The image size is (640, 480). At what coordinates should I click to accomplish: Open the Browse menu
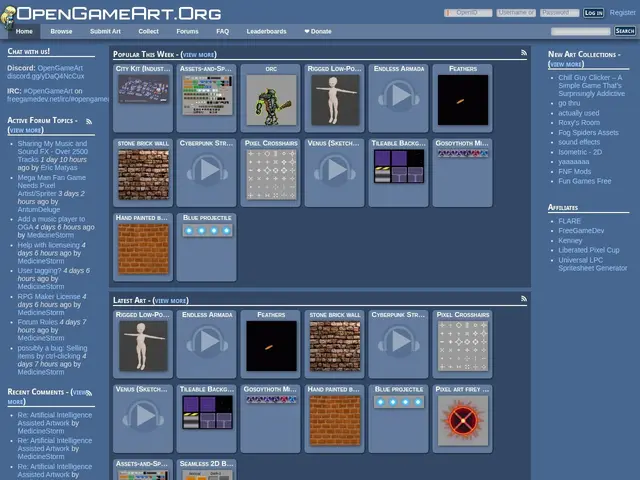(x=61, y=31)
